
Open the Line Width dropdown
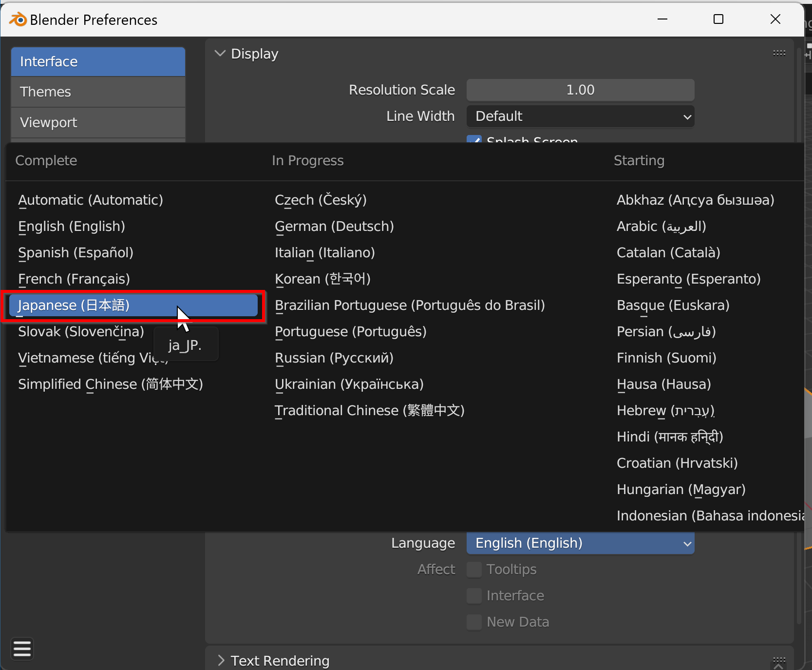click(x=580, y=116)
